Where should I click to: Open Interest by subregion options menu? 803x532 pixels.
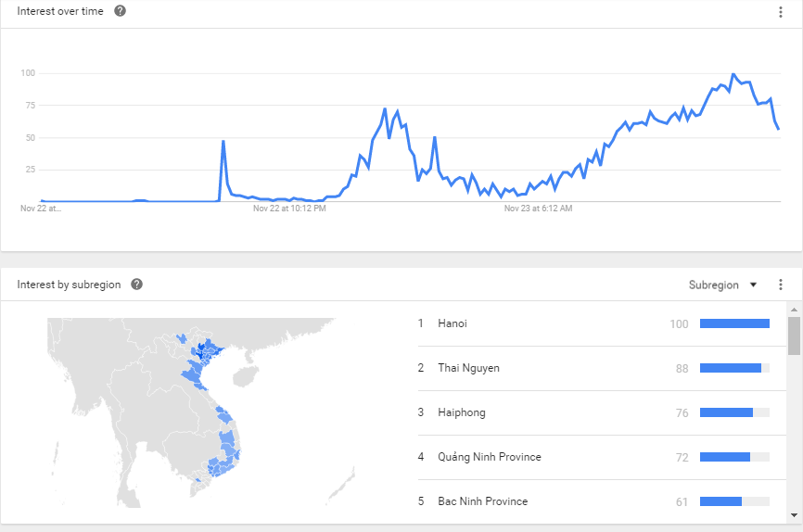[x=781, y=285]
